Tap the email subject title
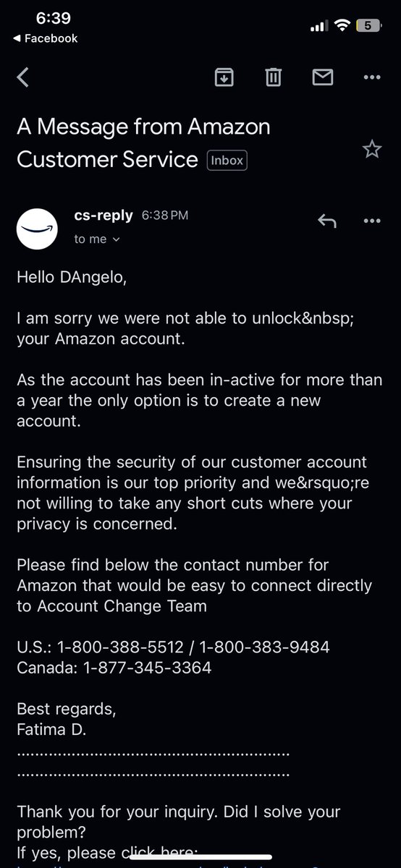The height and width of the screenshot is (868, 401). [143, 142]
